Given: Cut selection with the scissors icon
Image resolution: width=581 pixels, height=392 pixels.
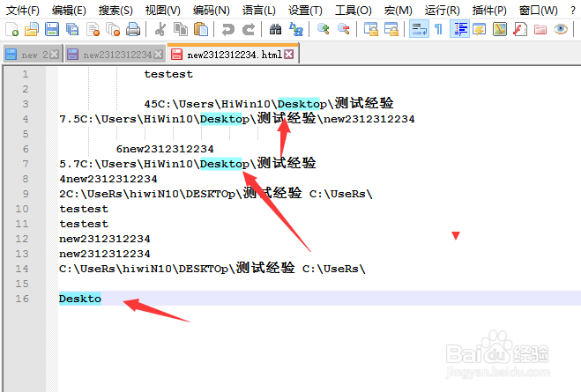Looking at the screenshot, I should point(160,29).
